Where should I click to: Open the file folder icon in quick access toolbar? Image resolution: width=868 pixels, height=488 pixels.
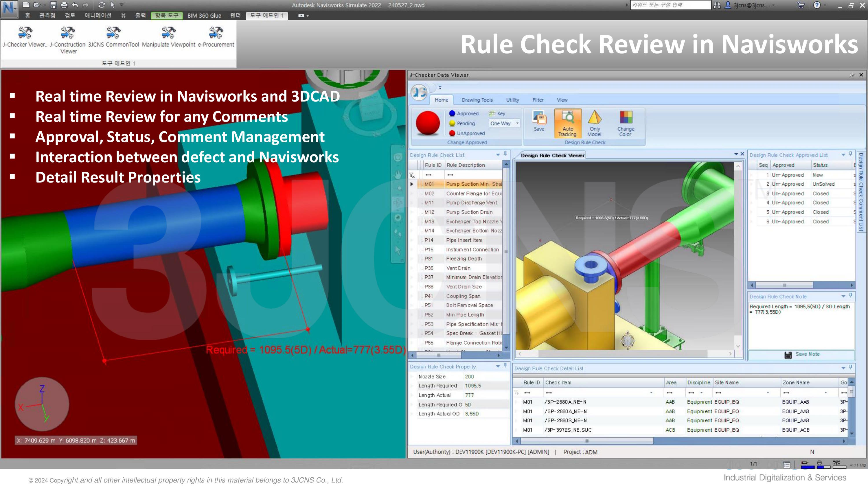click(x=37, y=5)
